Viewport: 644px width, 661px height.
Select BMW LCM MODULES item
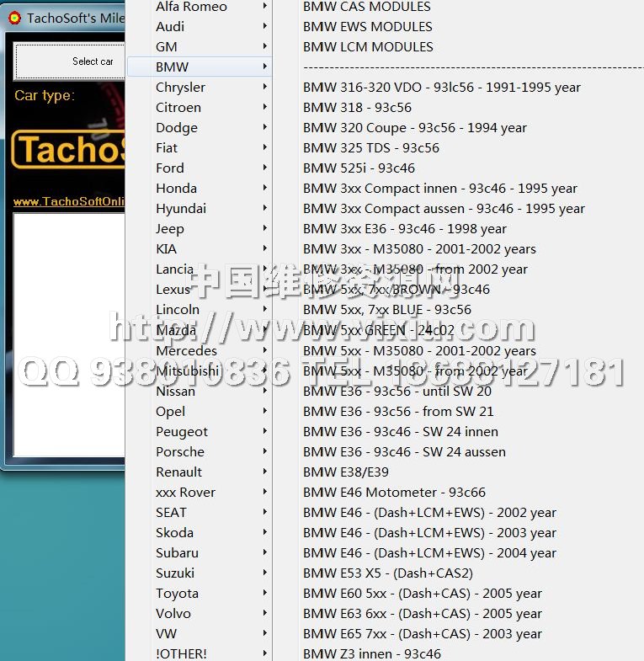point(368,47)
